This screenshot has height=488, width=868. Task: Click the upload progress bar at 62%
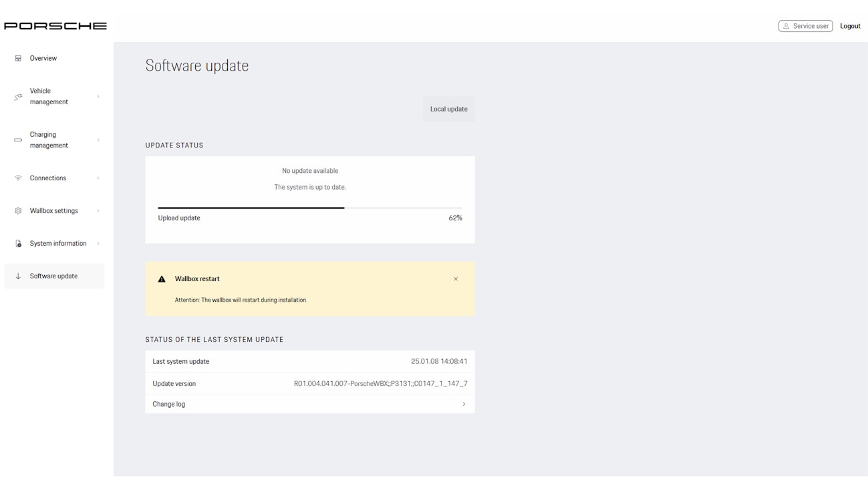309,208
